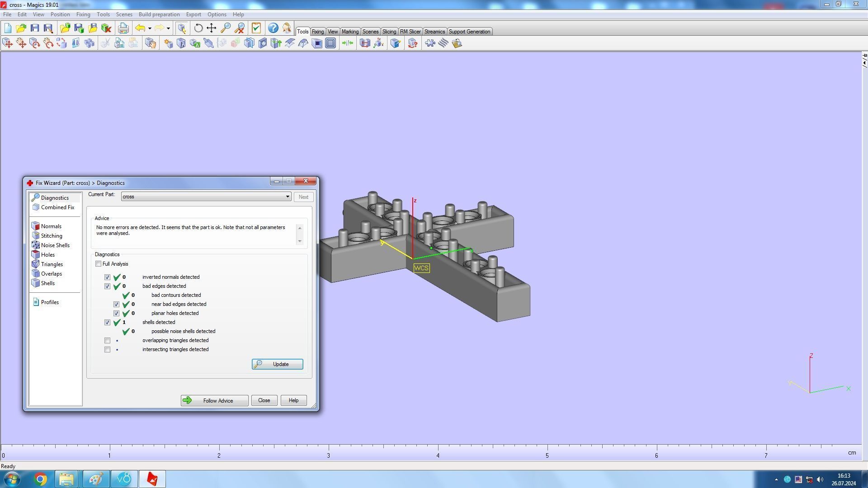Click the Undo arrow icon
Screen dimensions: 868x488
[x=140, y=28]
